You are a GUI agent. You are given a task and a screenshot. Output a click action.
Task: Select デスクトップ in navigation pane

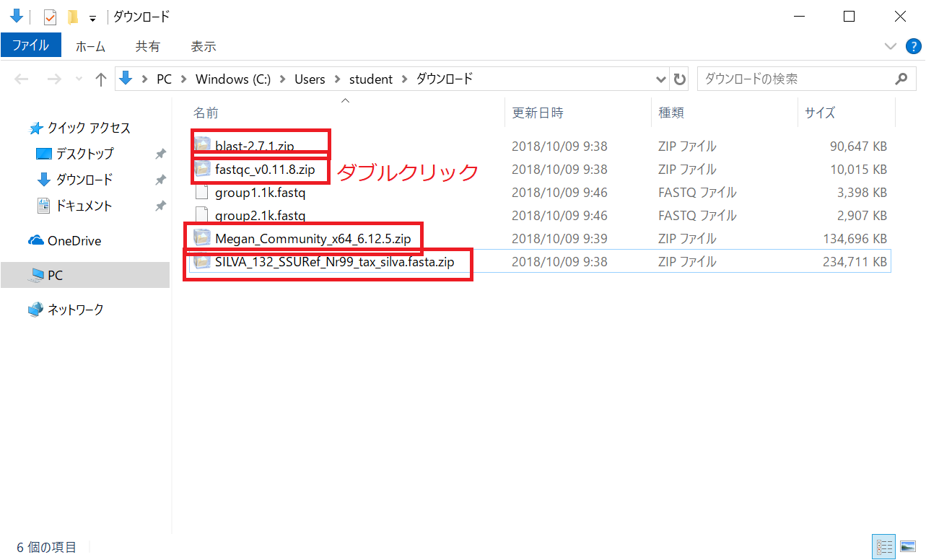click(x=84, y=154)
